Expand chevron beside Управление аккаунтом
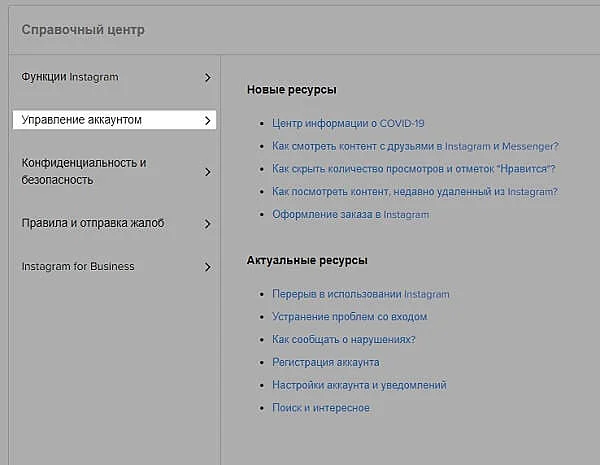 tap(207, 120)
